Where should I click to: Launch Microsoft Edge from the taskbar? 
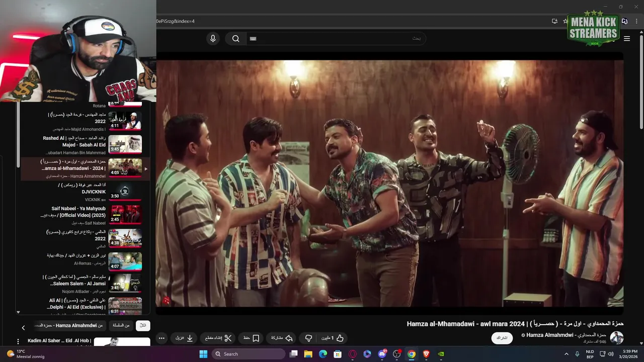tap(323, 354)
